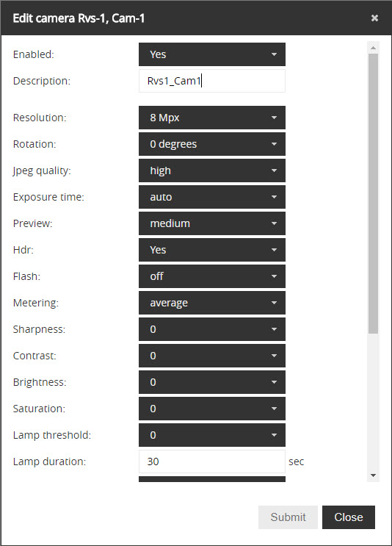Click the Submit button
Viewport: 392px width, 546px height.
point(288,517)
